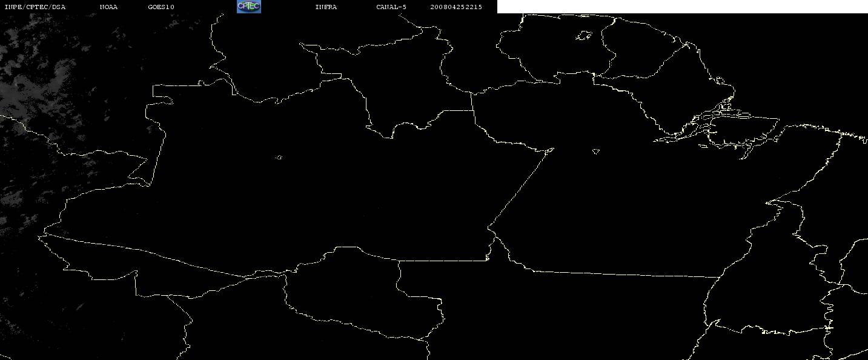The width and height of the screenshot is (868, 360).
Task: Click the CPTEC logo in header
Action: (248, 6)
